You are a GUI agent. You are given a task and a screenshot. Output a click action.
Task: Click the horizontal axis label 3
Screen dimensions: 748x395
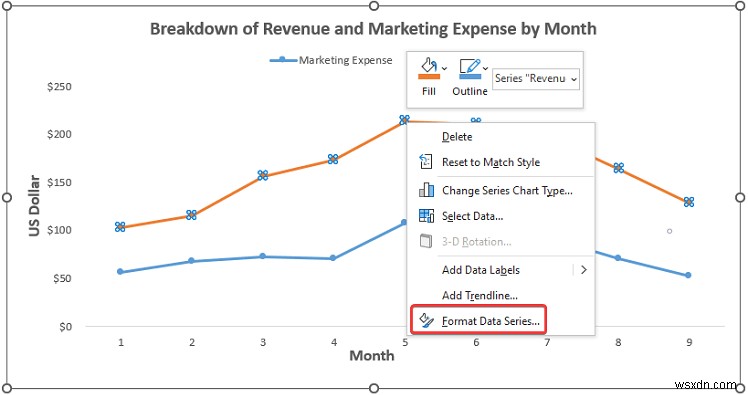point(263,342)
